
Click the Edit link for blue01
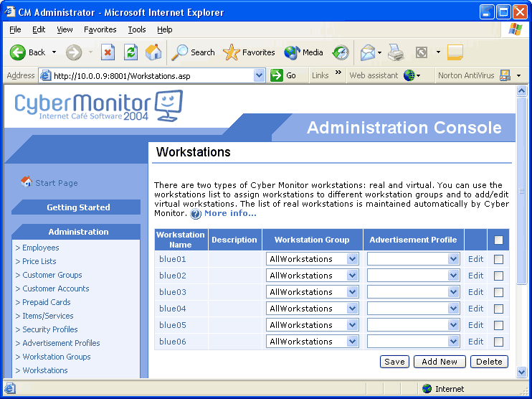pyautogui.click(x=475, y=259)
